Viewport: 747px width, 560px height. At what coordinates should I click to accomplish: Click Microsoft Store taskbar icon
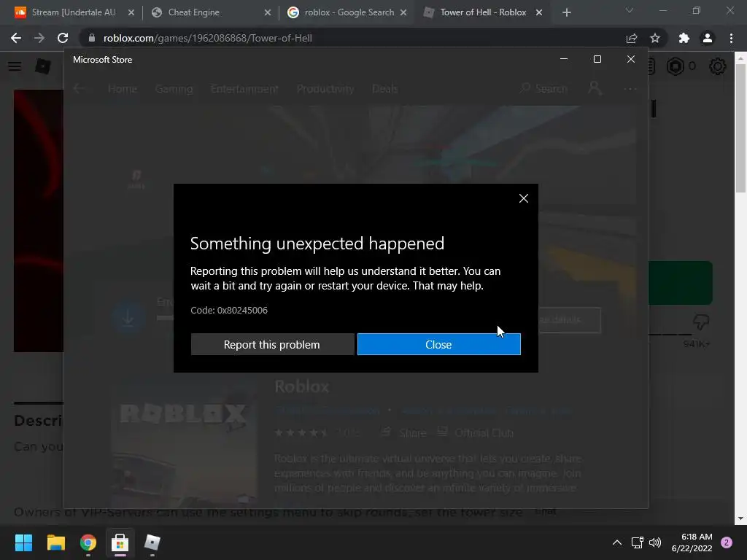(x=120, y=542)
